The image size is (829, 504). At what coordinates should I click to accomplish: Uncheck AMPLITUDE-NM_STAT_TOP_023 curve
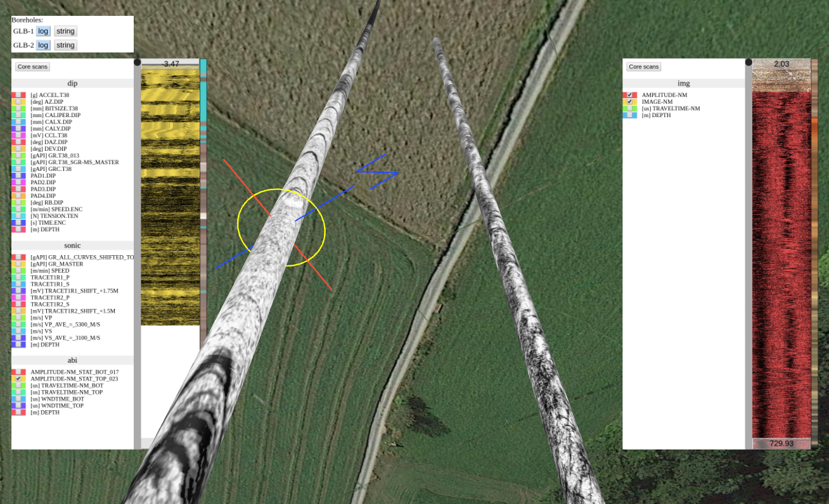[19, 379]
